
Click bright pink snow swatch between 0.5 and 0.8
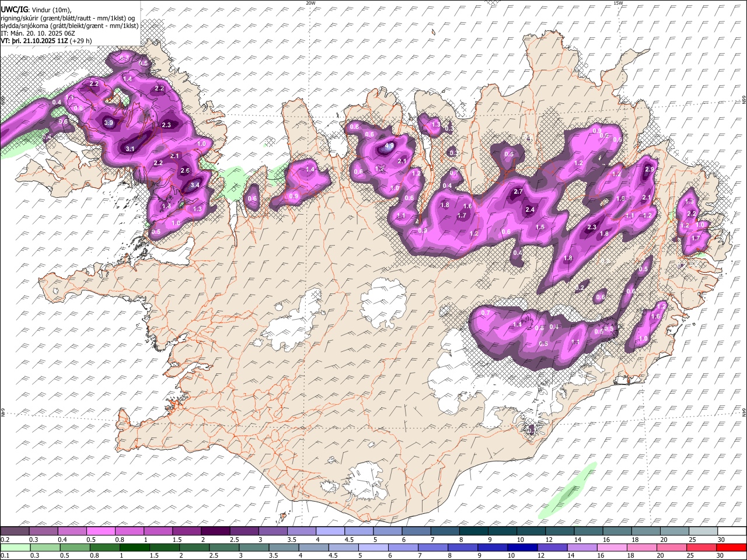pos(100,531)
